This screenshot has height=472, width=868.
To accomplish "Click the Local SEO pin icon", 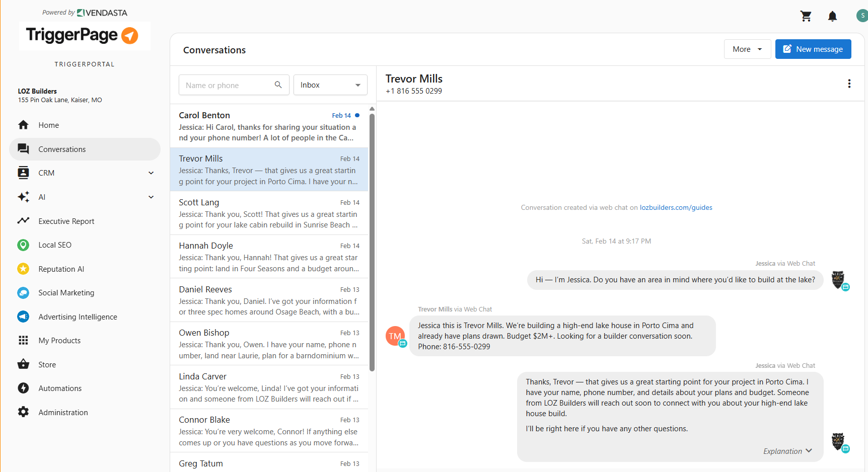I will [x=23, y=245].
